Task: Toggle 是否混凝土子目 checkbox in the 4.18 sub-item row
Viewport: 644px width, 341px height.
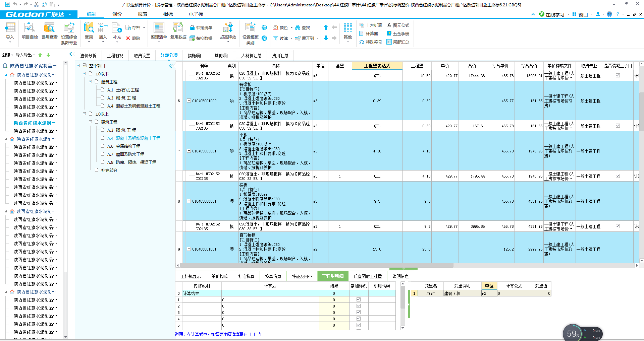Action: coord(618,176)
